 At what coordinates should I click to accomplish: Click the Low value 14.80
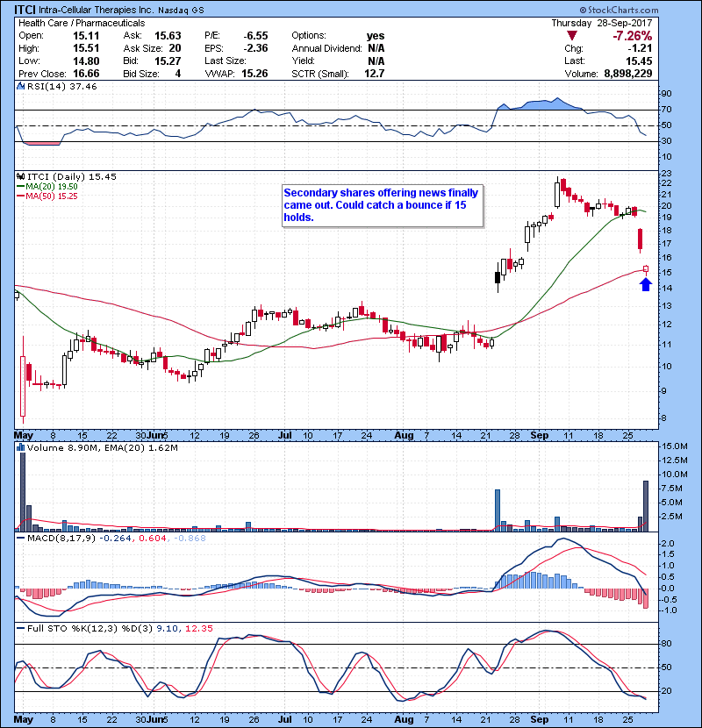coord(86,61)
